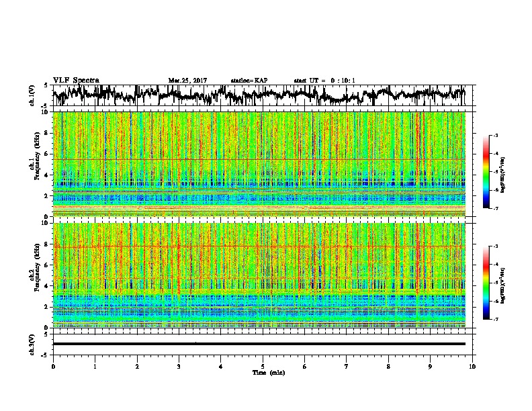The height and width of the screenshot is (411, 532).
Task: Click the "5" voltage tick of ch.1(V) panel
Action: point(46,85)
